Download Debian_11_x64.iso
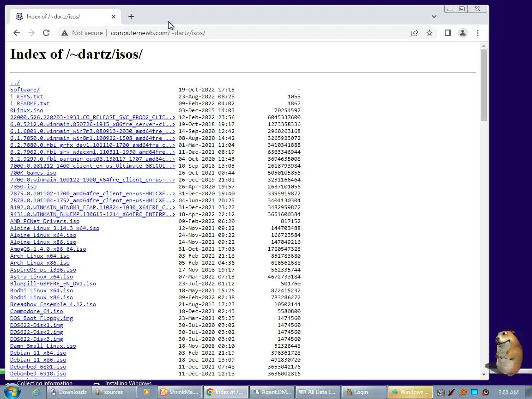 point(38,353)
